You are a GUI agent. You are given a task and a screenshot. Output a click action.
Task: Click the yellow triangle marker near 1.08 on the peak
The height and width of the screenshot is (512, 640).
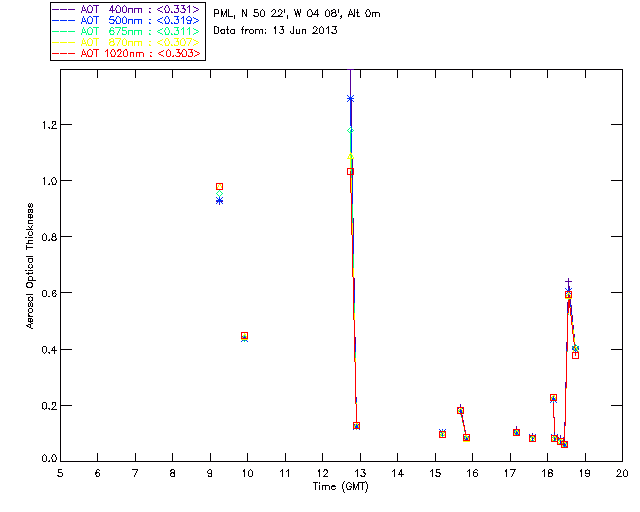(x=350, y=156)
